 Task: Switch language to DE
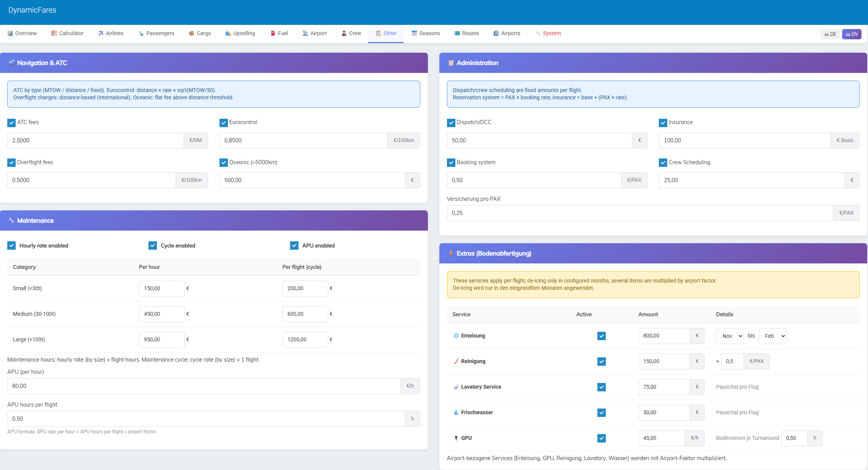point(830,34)
